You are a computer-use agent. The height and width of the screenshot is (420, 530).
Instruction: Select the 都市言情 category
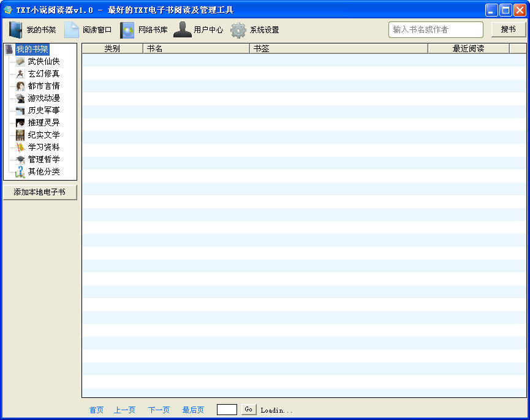pos(44,86)
